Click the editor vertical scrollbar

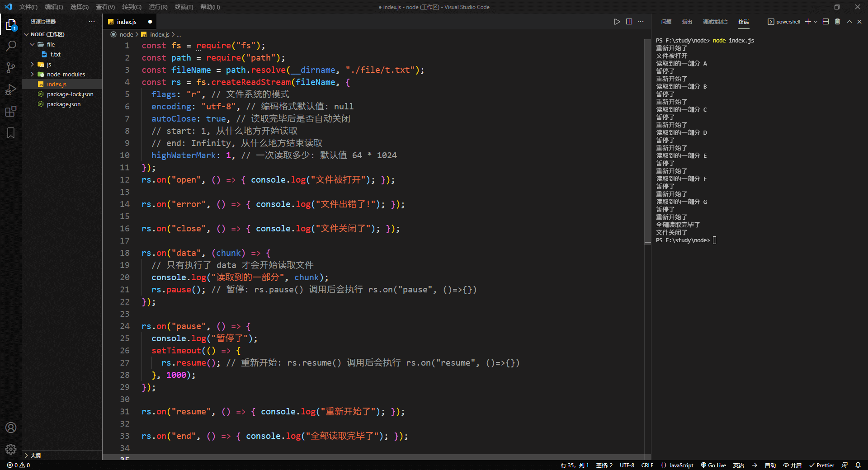click(647, 141)
